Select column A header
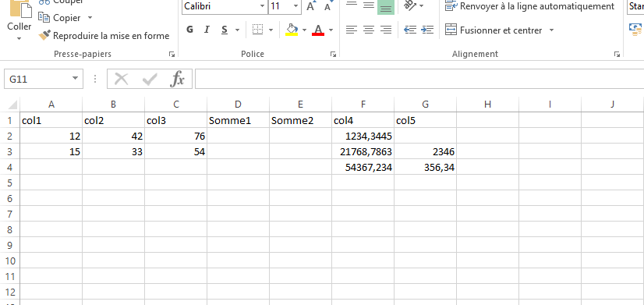 51,105
